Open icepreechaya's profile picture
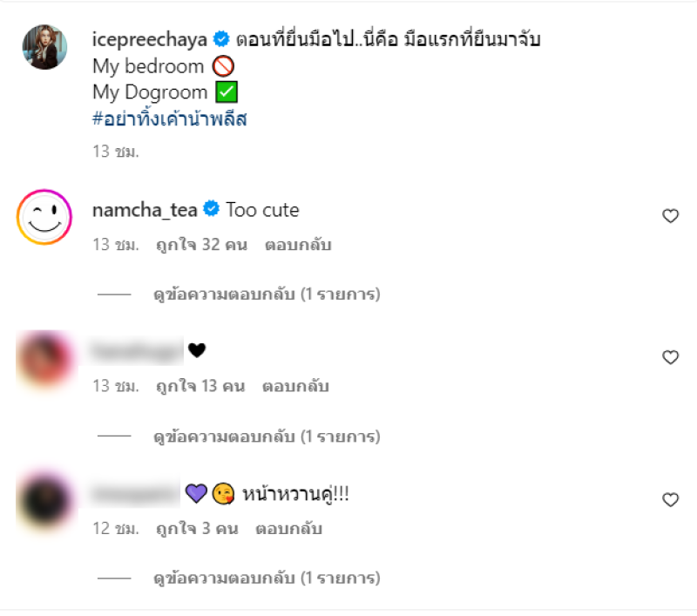Screen dimensions: 697x616 [44, 47]
